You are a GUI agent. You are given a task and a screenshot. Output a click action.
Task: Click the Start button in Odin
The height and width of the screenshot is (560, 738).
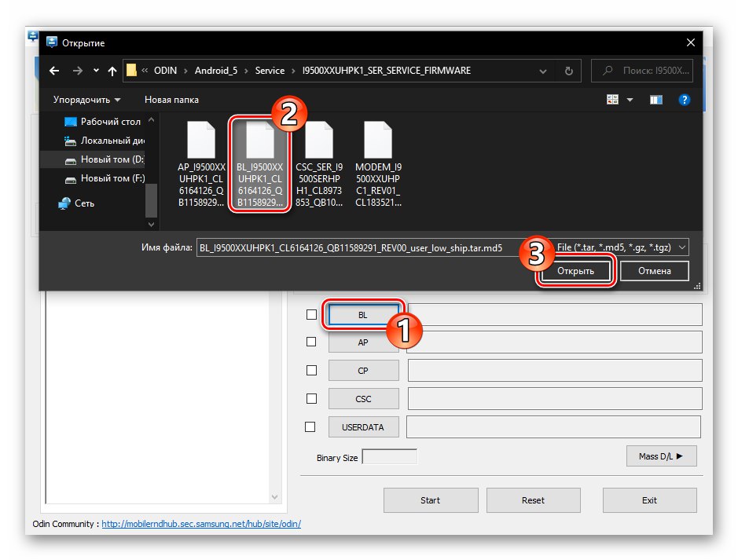point(431,500)
